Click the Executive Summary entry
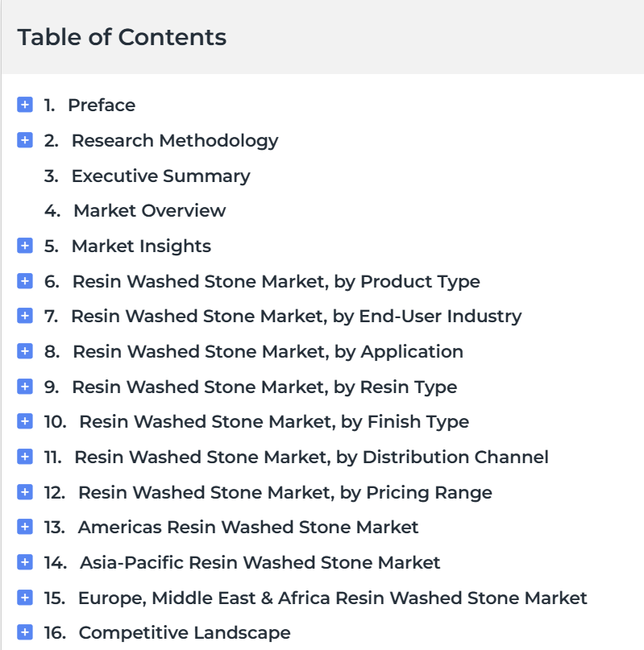Viewport: 644px width, 650px height. pyautogui.click(x=160, y=176)
